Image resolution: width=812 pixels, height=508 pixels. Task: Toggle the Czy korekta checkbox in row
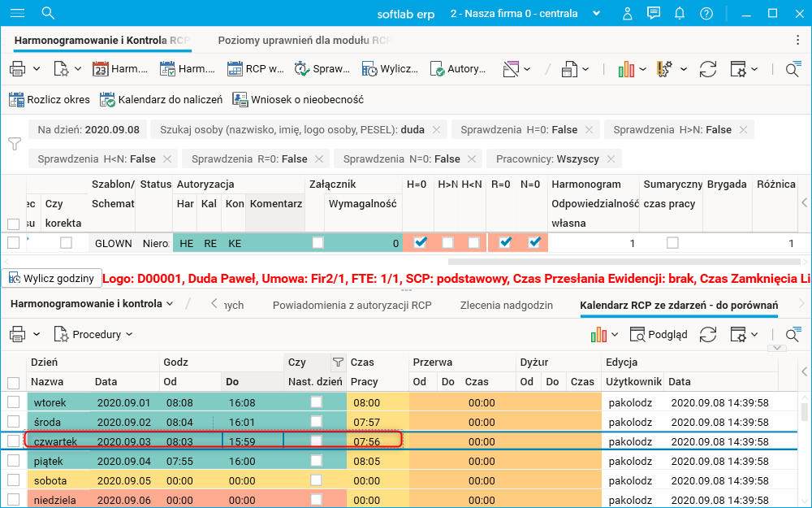[66, 242]
